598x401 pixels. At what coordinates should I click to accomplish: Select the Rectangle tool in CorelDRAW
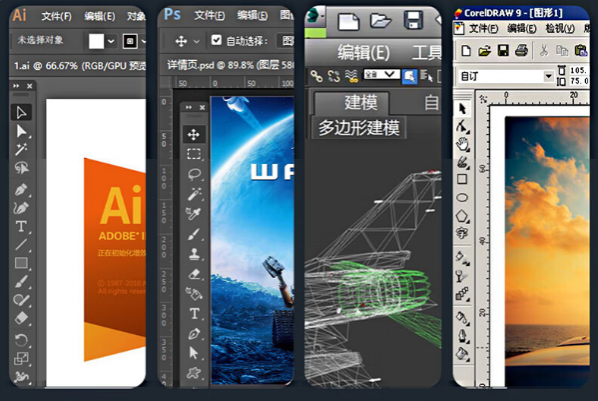coord(462,179)
